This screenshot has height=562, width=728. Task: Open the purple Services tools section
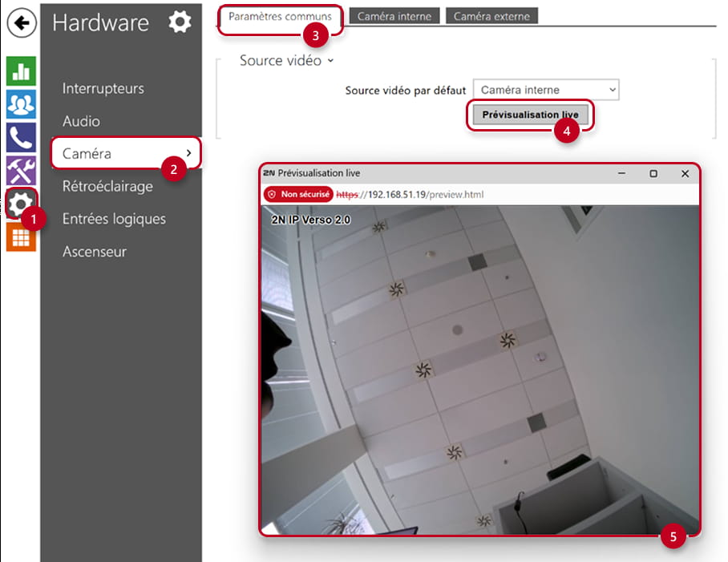tap(21, 170)
